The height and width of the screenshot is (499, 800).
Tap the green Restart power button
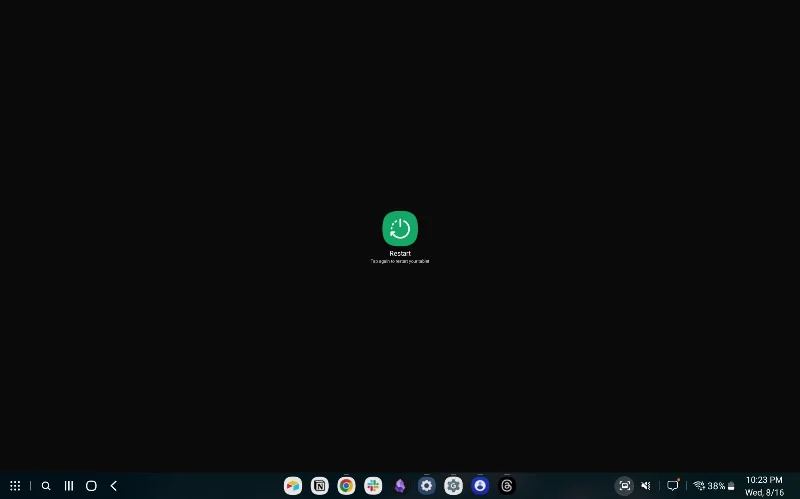(x=400, y=229)
